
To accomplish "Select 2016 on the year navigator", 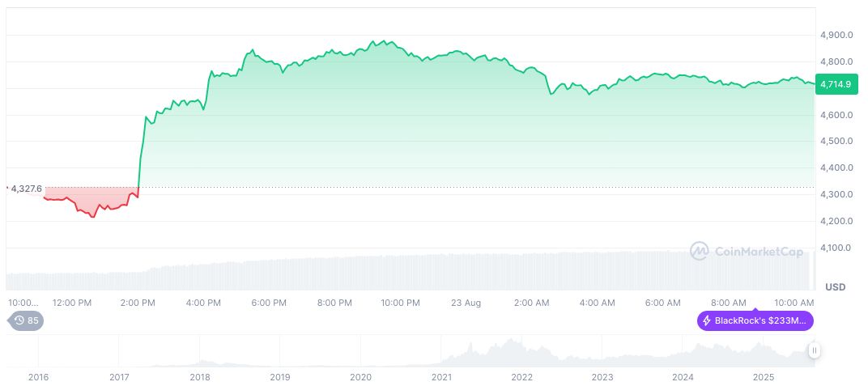I will [x=38, y=377].
